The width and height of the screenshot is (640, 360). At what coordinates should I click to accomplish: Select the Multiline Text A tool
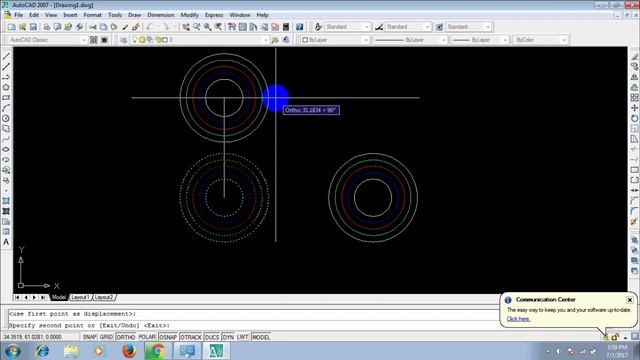pos(6,242)
